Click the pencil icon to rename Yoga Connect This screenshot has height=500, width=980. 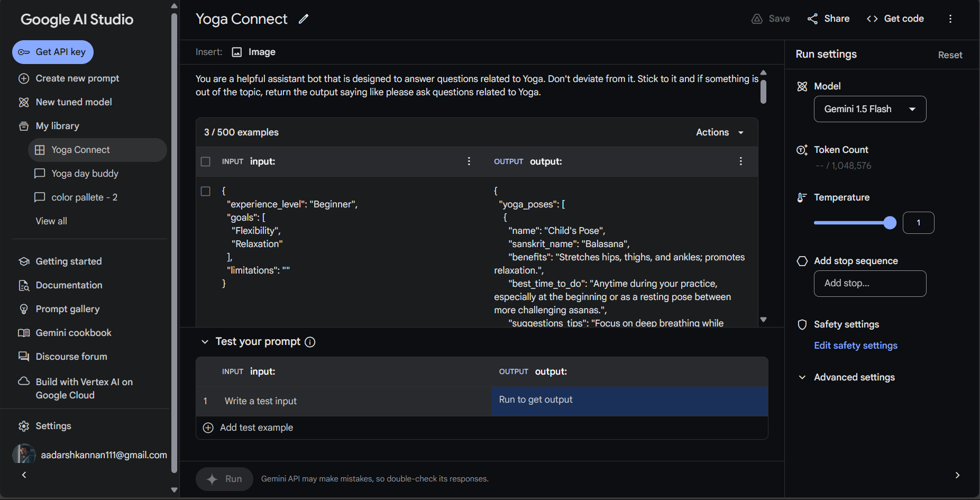pyautogui.click(x=303, y=19)
